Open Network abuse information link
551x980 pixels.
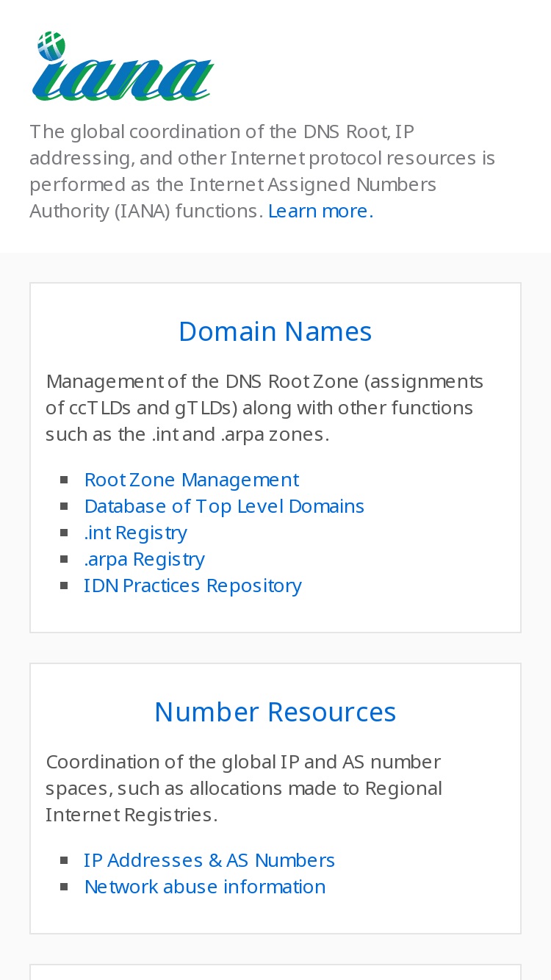tap(205, 887)
